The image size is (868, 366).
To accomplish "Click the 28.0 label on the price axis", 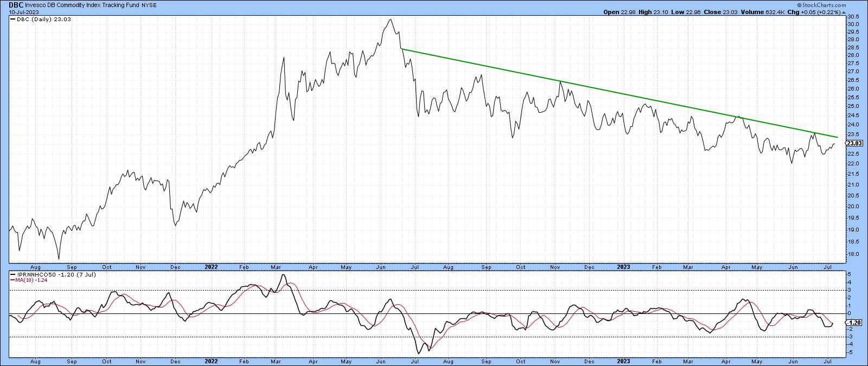I will coord(854,55).
